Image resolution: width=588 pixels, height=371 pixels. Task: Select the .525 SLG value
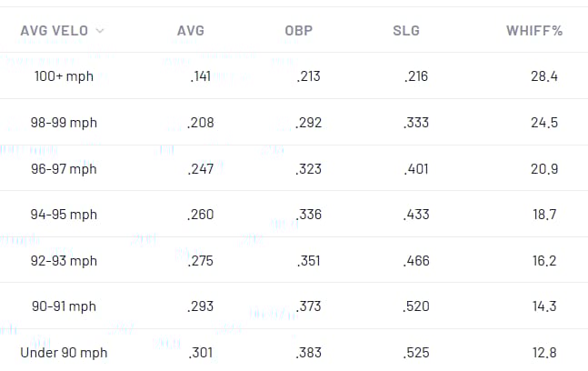click(415, 353)
